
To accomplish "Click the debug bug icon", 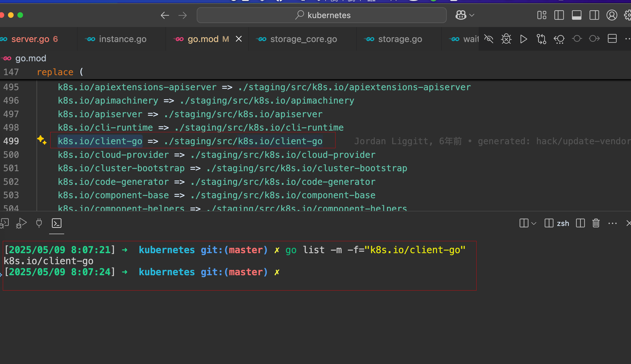I will 506,39.
